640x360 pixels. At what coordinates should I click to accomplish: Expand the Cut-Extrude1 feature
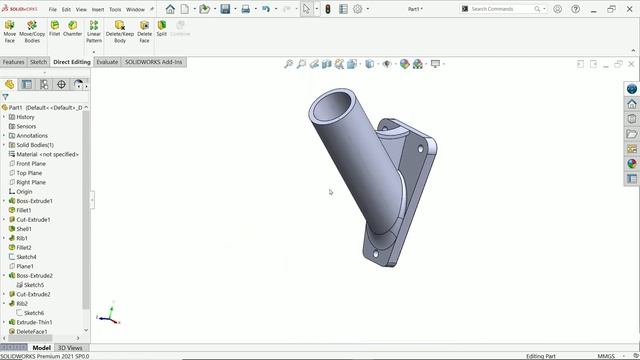[x=4, y=220]
